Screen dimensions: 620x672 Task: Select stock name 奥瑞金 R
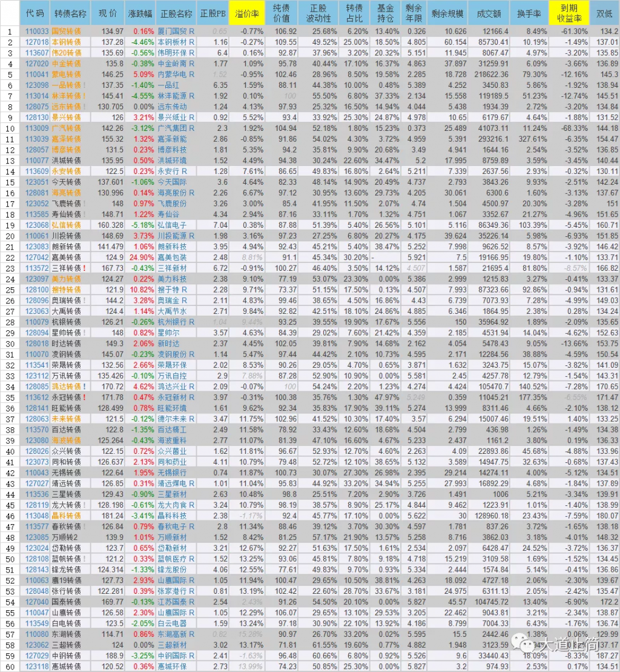coord(173,300)
